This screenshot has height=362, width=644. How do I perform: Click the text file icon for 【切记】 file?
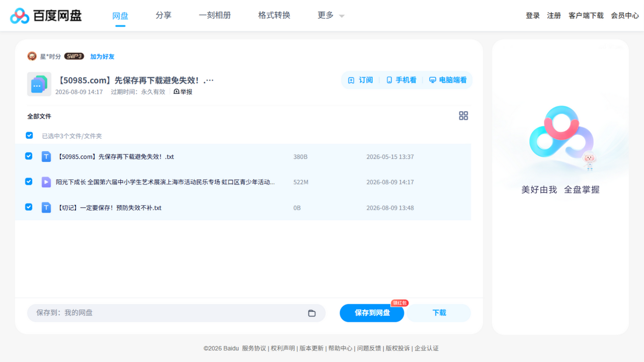coord(46,207)
